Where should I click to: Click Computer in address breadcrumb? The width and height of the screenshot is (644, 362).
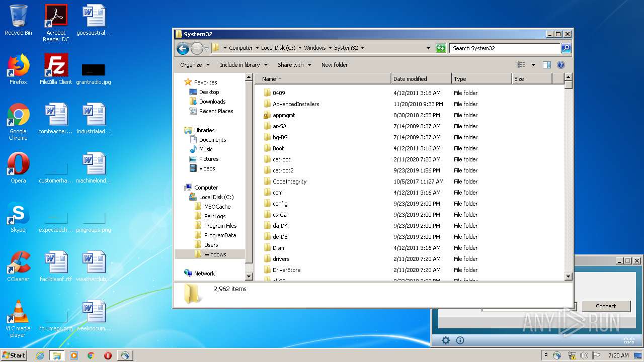coord(240,48)
